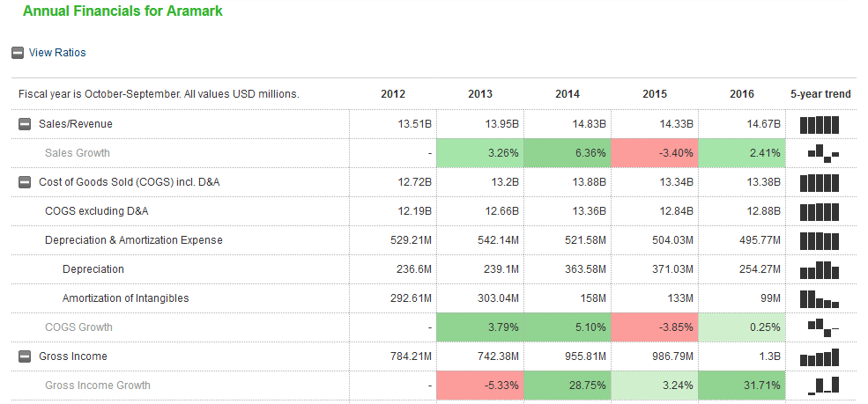This screenshot has width=868, height=404.
Task: Click the View Ratios link
Action: pos(57,53)
